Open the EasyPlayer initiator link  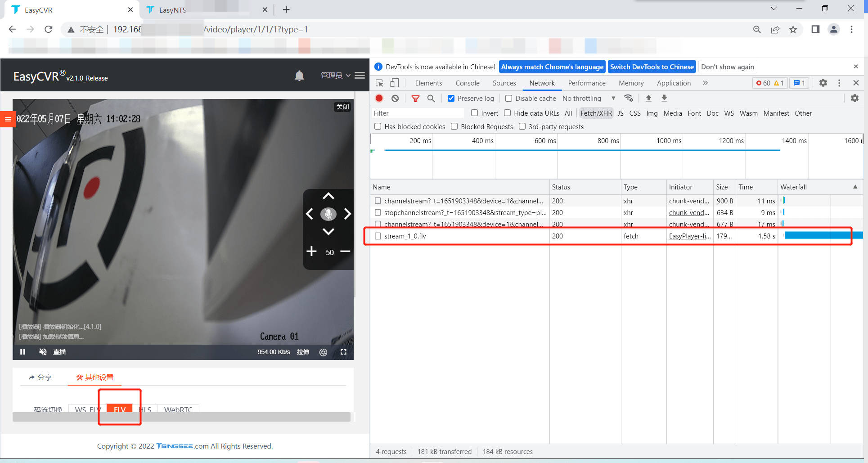(x=689, y=236)
